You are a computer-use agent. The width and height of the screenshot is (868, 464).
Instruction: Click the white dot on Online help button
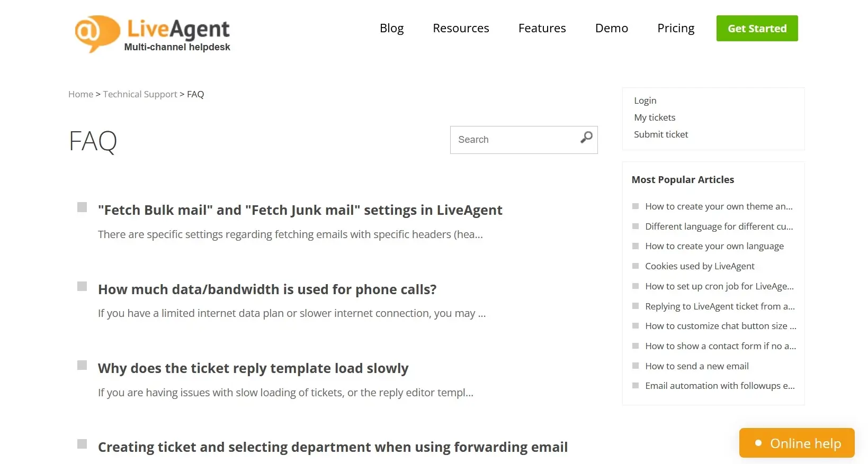pyautogui.click(x=758, y=443)
